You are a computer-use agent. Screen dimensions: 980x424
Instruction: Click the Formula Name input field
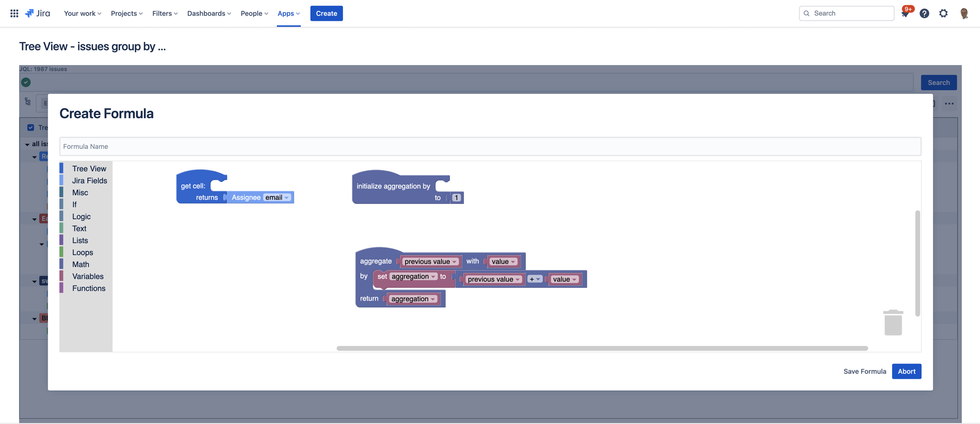(490, 147)
